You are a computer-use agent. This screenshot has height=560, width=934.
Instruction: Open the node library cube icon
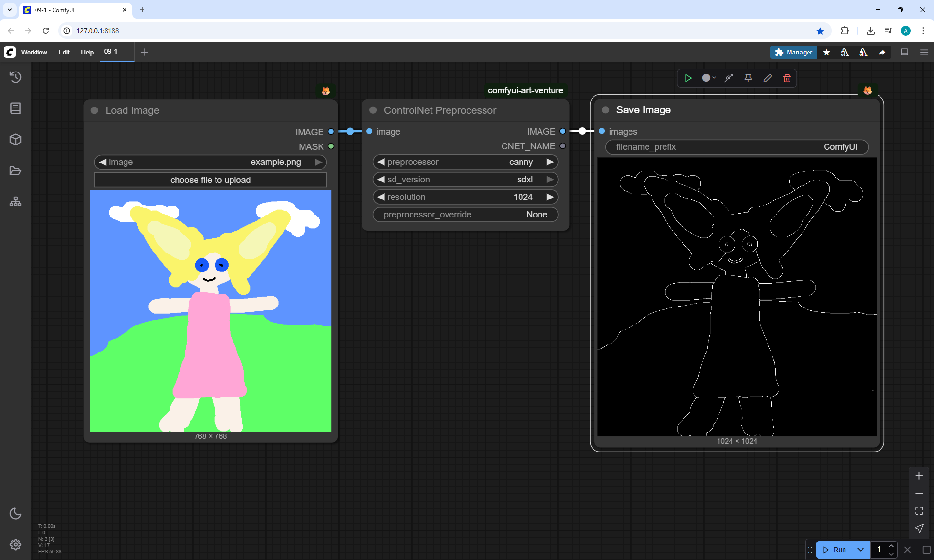(16, 140)
